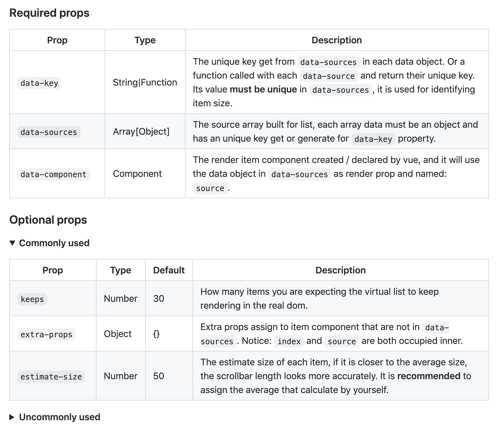Click the Required props heading
Image resolution: width=504 pixels, height=426 pixels.
point(49,13)
